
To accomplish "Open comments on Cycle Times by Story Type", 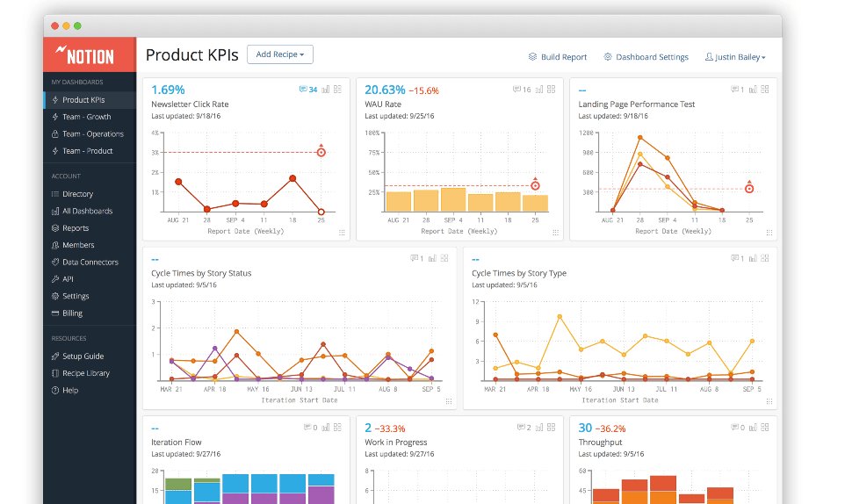I will point(737,258).
